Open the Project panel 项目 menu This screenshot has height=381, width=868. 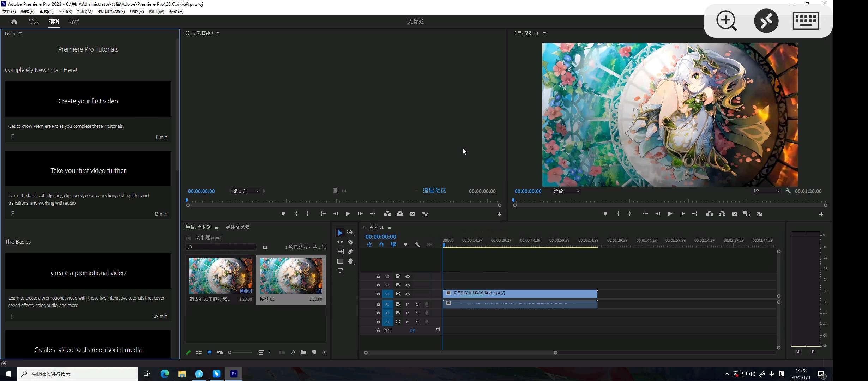click(216, 227)
